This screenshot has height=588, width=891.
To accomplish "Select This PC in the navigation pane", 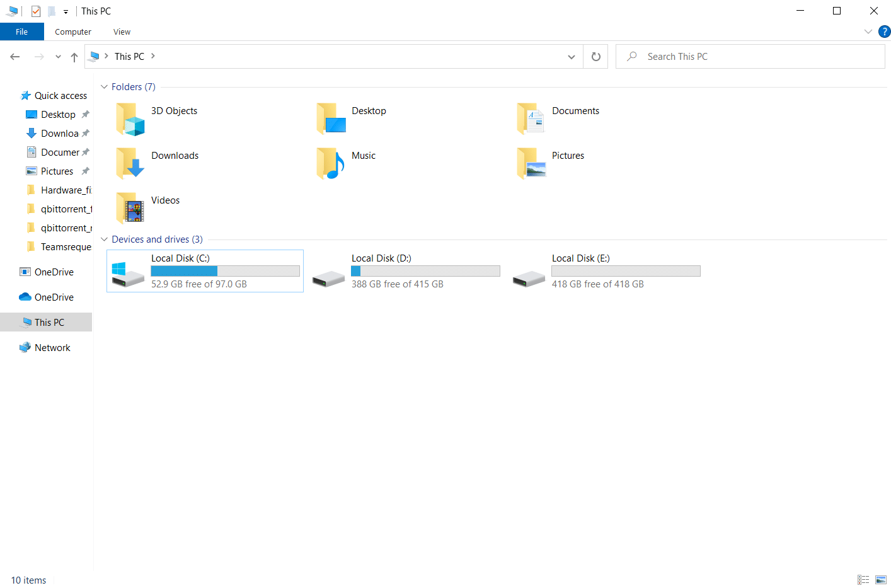I will tap(47, 323).
